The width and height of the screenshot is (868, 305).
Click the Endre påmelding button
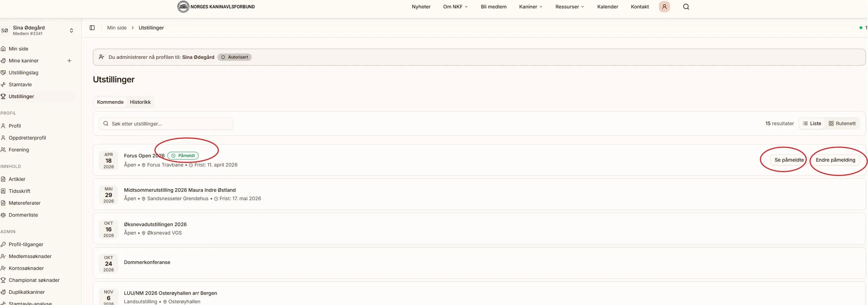[835, 160]
